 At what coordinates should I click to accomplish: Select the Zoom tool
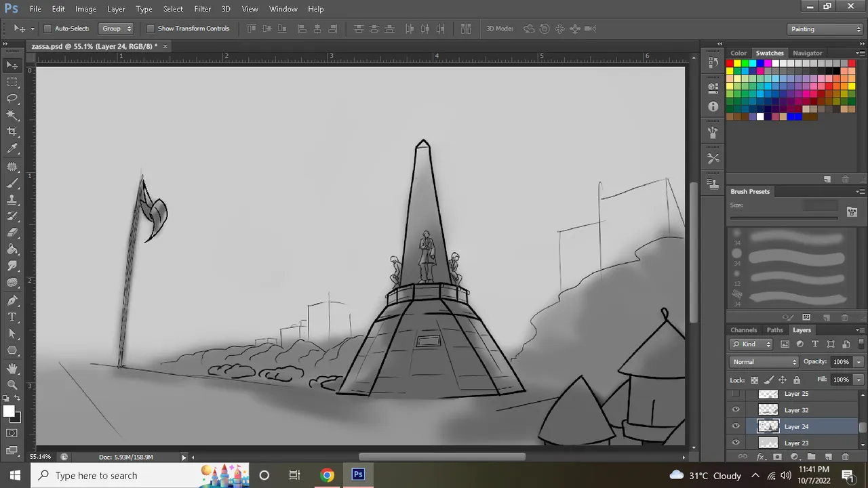pos(12,384)
